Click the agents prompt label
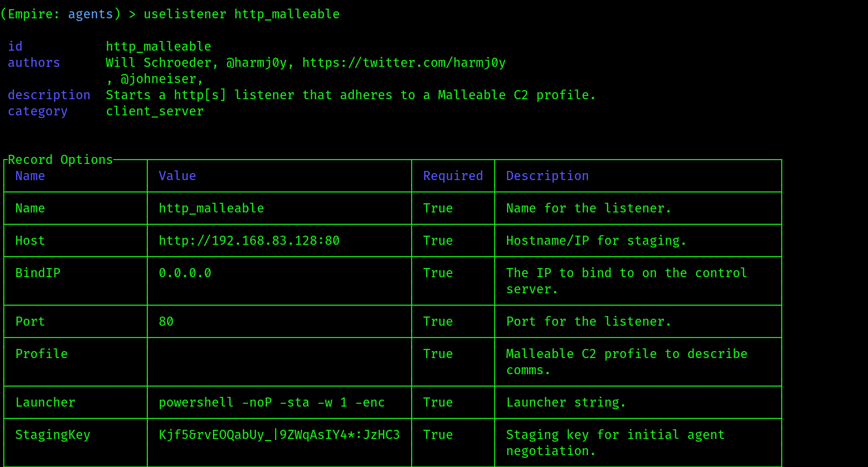 (90, 14)
